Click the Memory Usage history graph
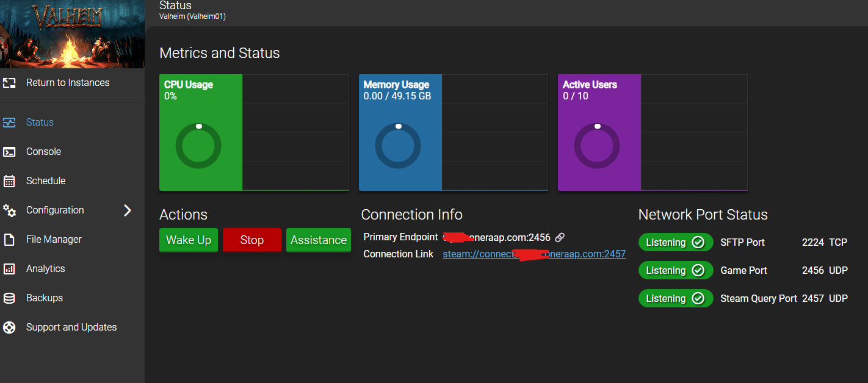This screenshot has height=383, width=868. [495, 132]
